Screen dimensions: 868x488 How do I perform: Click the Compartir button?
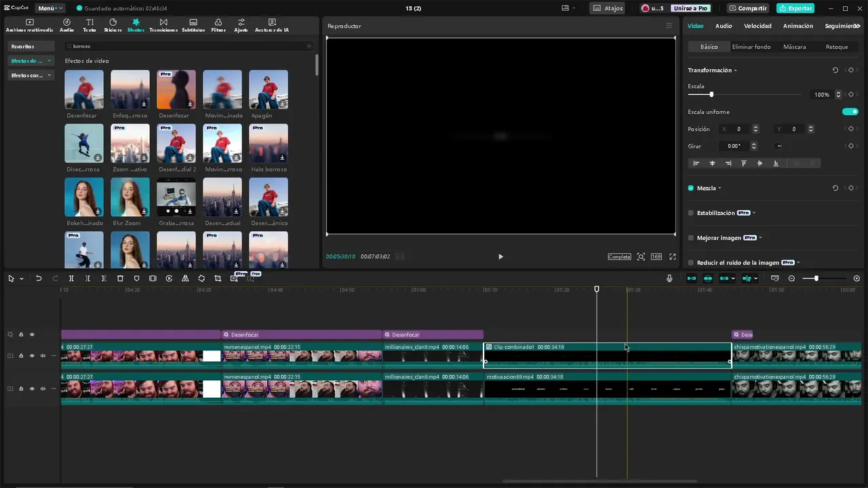point(748,8)
